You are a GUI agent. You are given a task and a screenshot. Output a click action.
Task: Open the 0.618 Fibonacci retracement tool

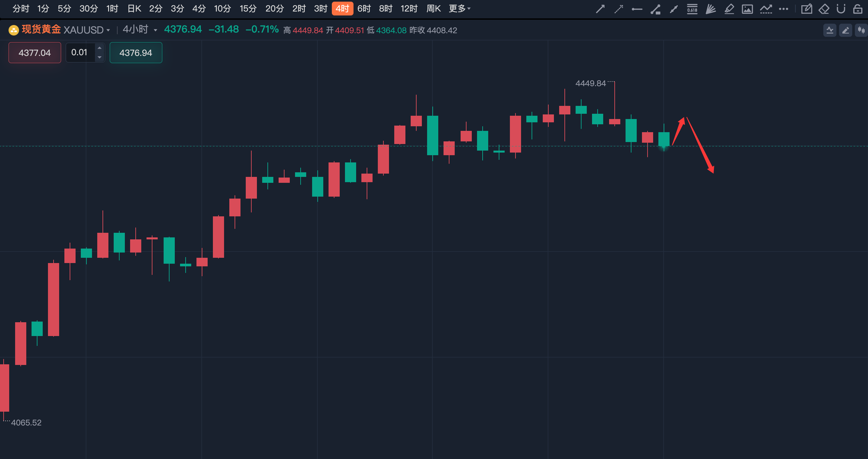[x=692, y=9]
